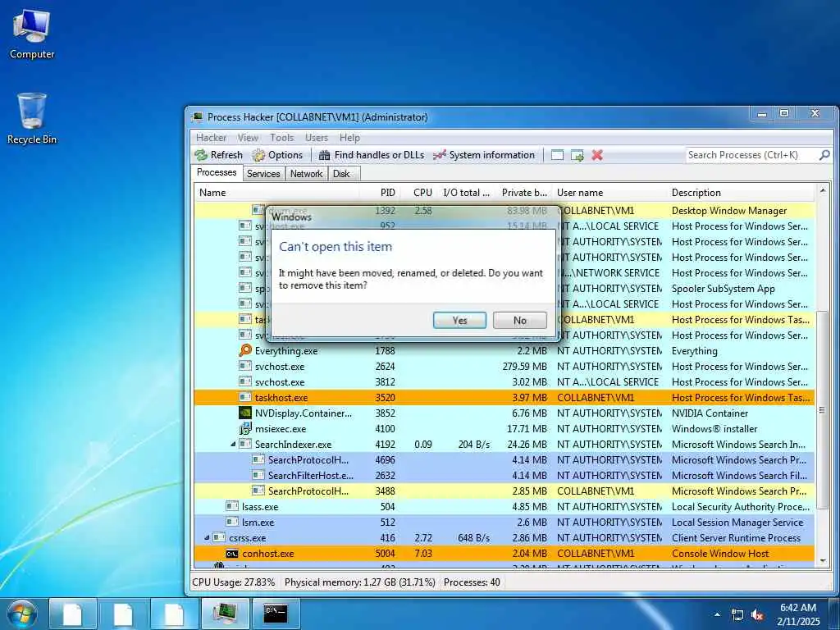Viewport: 840px width, 630px height.
Task: Switch to the Services tab
Action: point(263,174)
